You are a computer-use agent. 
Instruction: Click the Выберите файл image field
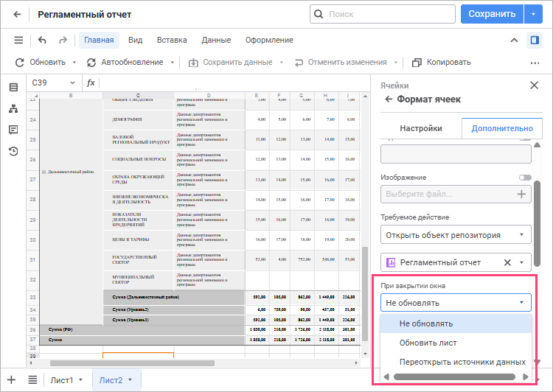(456, 194)
